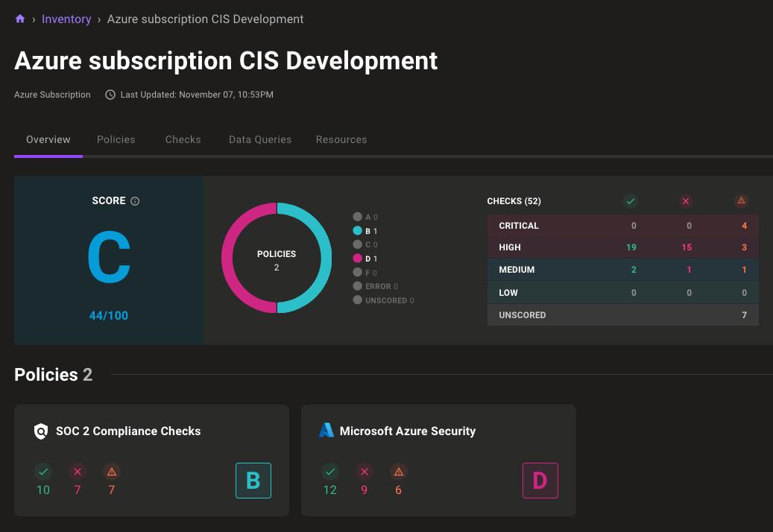The height and width of the screenshot is (532, 773).
Task: Click the D grade badge on Azure Security
Action: (x=540, y=481)
